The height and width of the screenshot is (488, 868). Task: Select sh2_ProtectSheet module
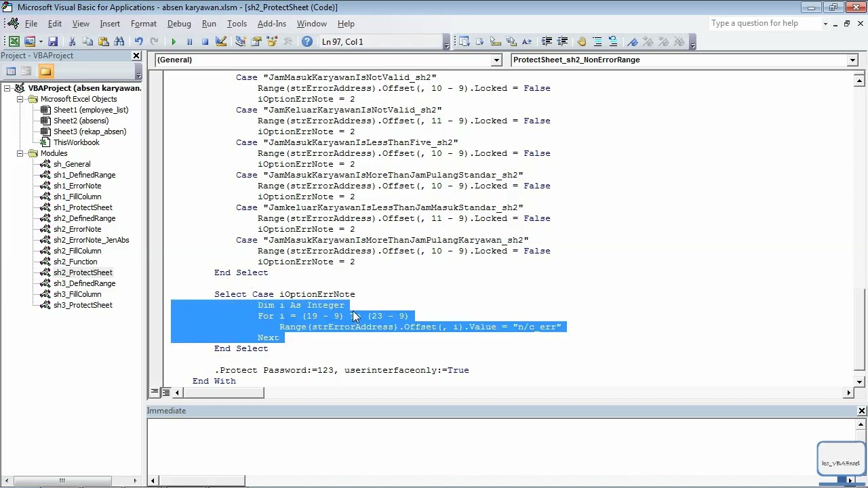tap(83, 272)
